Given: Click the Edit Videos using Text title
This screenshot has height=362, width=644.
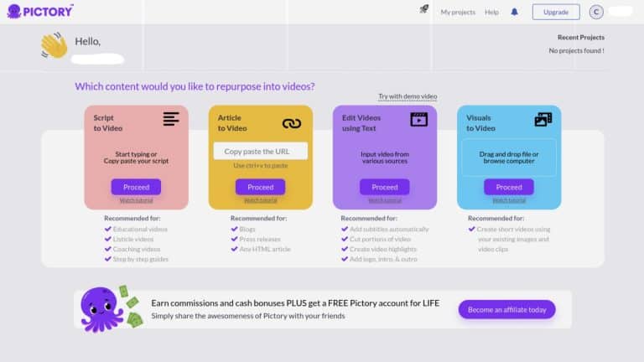Looking at the screenshot, I should pos(361,123).
